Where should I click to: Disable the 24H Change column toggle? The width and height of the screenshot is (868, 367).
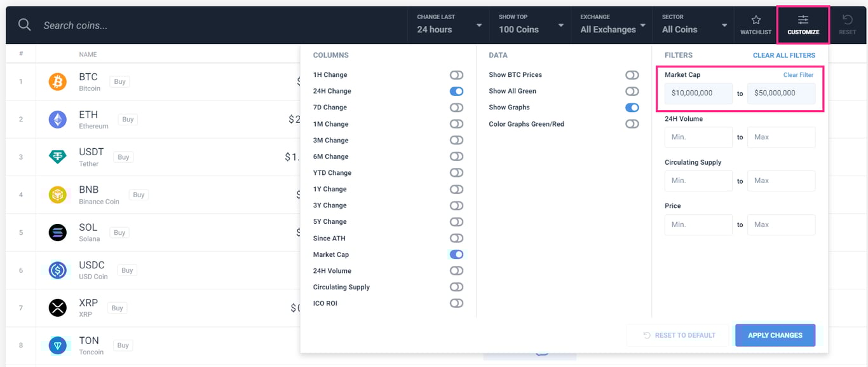pos(456,91)
